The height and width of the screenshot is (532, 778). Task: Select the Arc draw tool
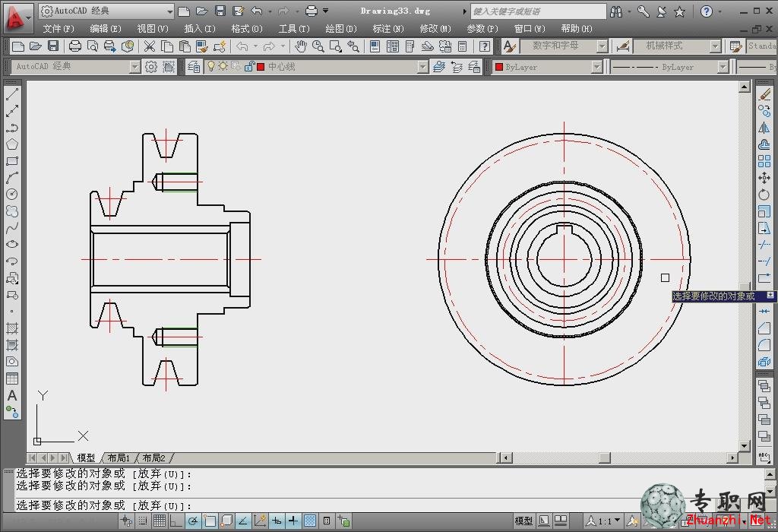pos(12,178)
